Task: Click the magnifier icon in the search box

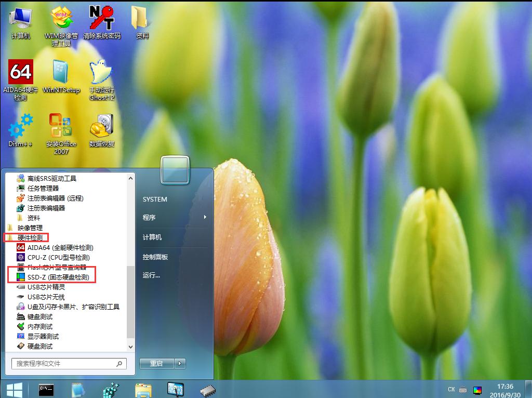Action: tap(119, 364)
